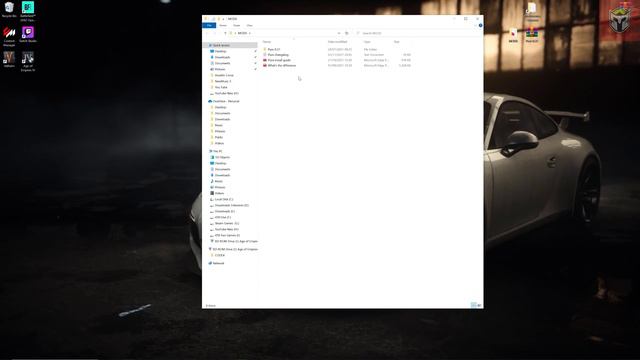Image resolution: width=640 pixels, height=360 pixels.
Task: Select This PC in navigation pane
Action: point(218,151)
